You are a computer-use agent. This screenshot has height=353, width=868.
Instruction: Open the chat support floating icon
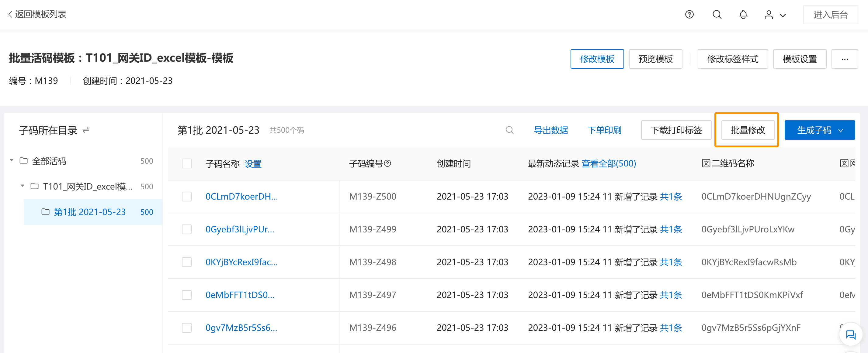850,334
